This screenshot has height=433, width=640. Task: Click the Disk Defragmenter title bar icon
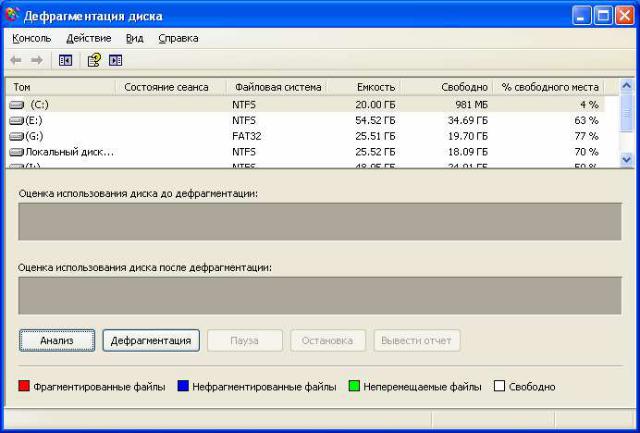(x=12, y=16)
